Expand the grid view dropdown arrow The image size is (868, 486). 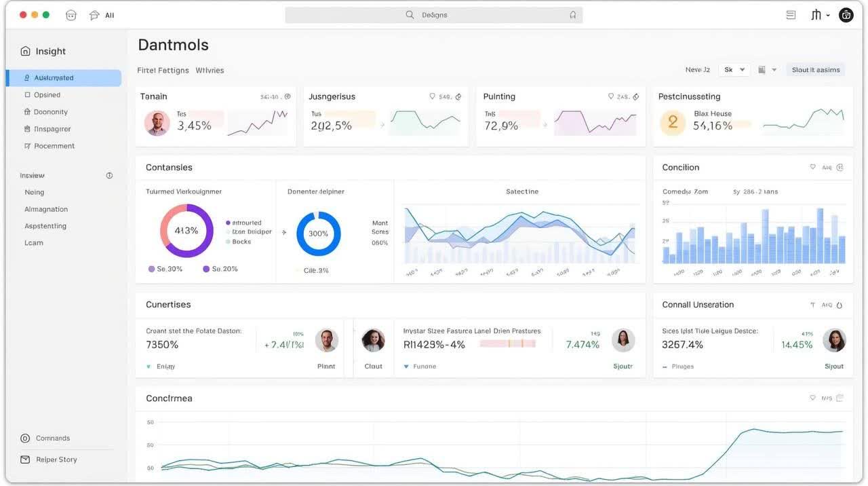point(774,70)
